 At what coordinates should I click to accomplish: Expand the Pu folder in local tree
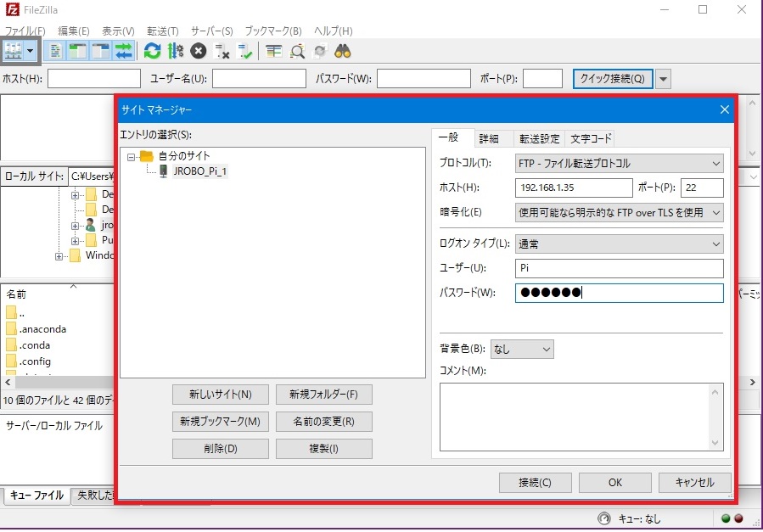coord(75,241)
